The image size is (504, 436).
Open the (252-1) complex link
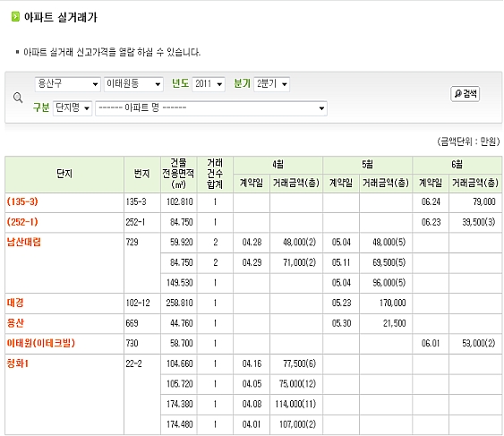click(x=22, y=222)
